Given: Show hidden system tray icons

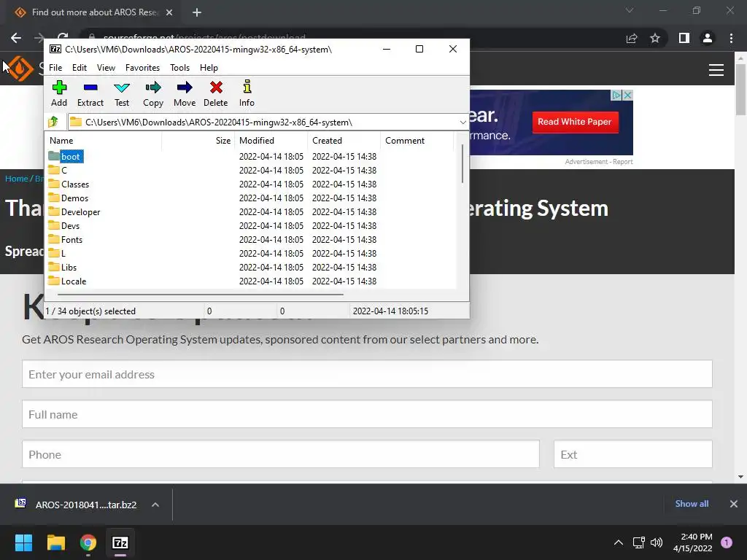Looking at the screenshot, I should (x=619, y=542).
